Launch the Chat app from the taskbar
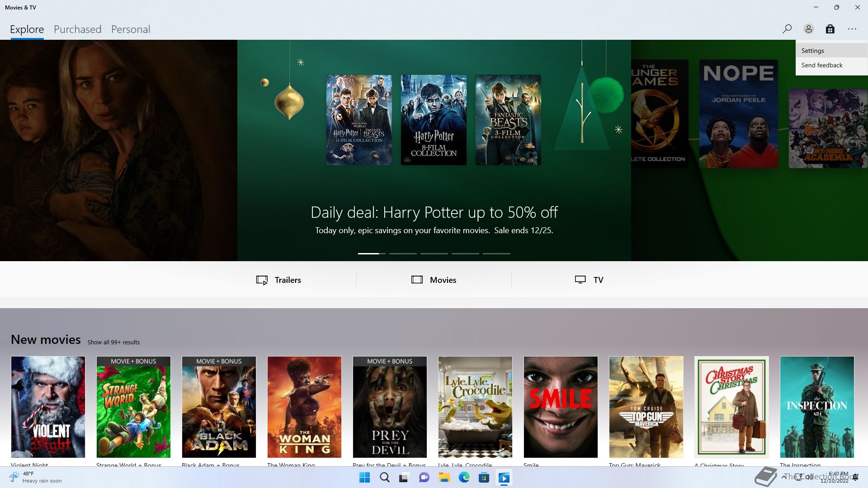The image size is (868, 488). click(x=424, y=478)
